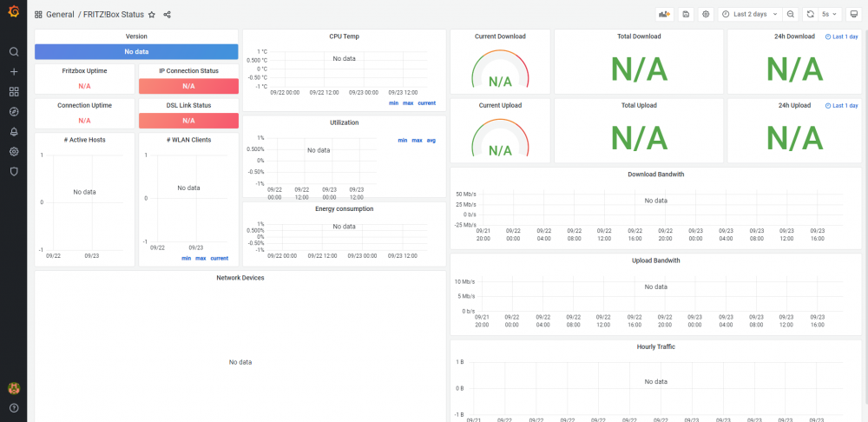This screenshot has height=422, width=868.
Task: Open the Search dashboards sidebar icon
Action: click(14, 51)
